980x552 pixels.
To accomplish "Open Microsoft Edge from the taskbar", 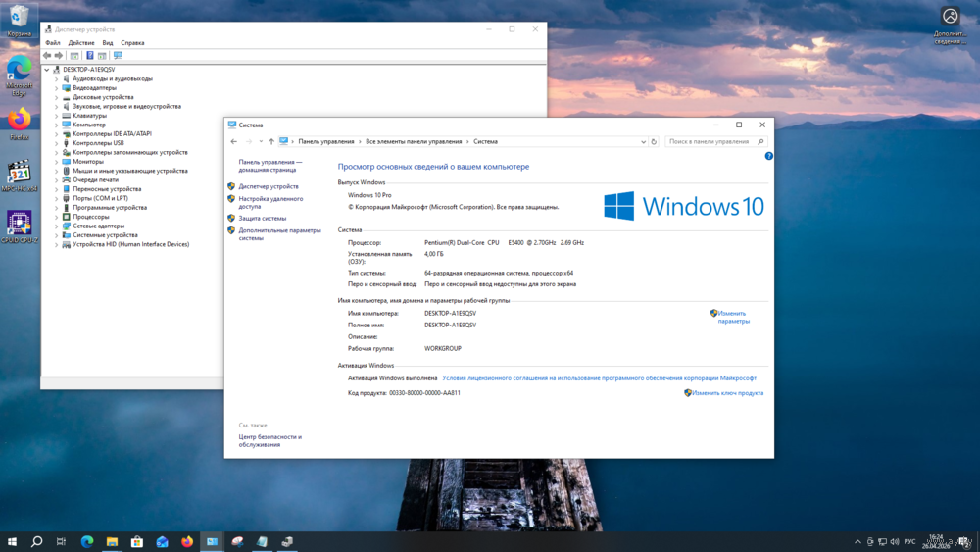I will point(87,541).
